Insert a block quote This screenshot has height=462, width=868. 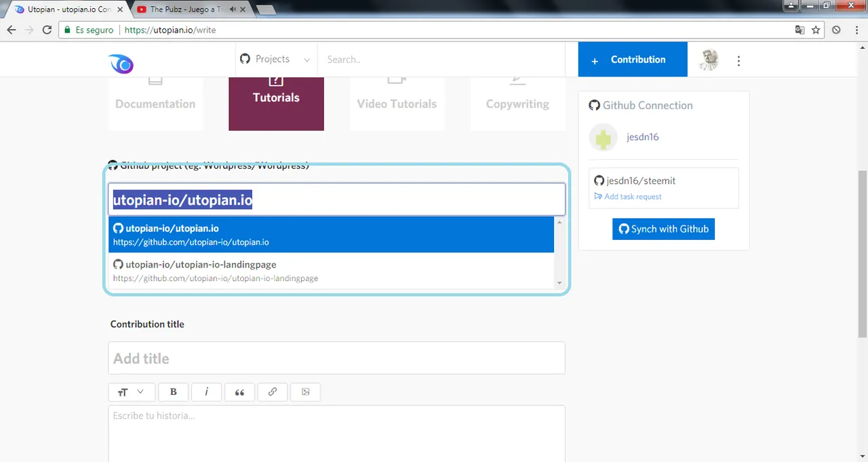(239, 392)
